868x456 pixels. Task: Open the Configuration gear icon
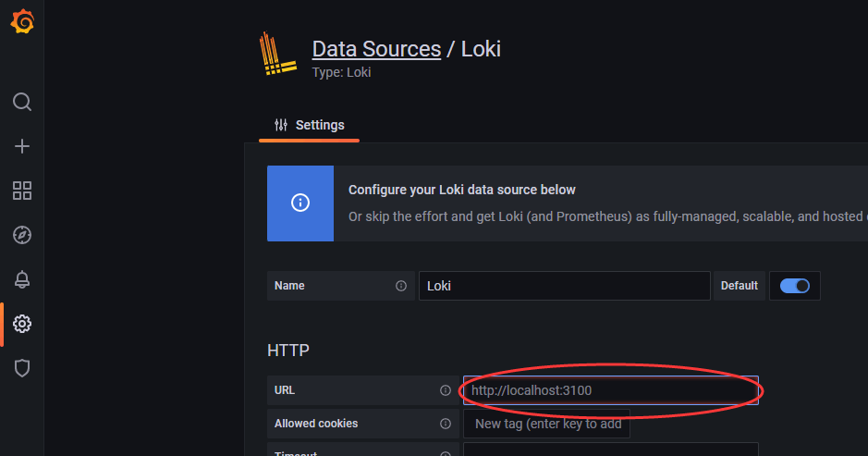pos(22,324)
